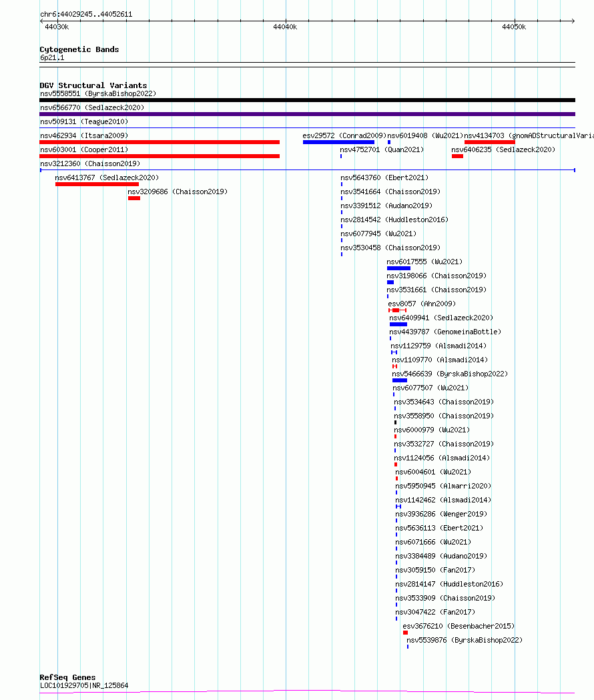The height and width of the screenshot is (700, 594).
Task: Click the nsv4134703 gnomAD variant label
Action: click(x=529, y=135)
